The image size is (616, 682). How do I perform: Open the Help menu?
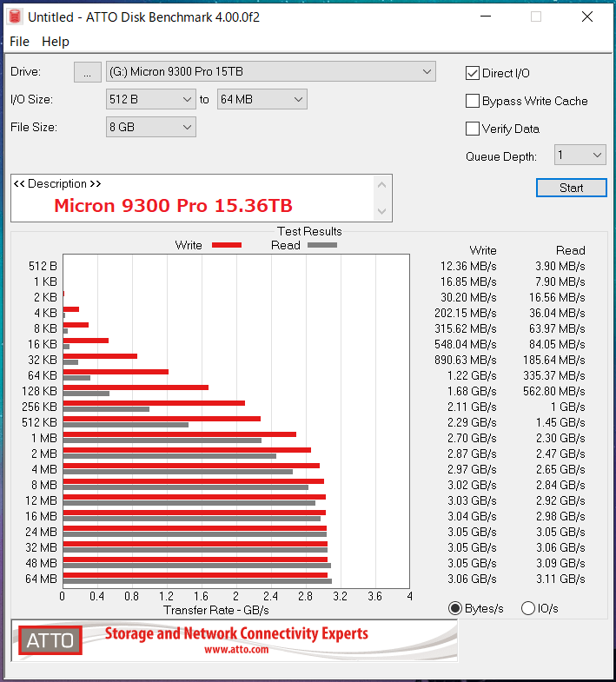(56, 42)
